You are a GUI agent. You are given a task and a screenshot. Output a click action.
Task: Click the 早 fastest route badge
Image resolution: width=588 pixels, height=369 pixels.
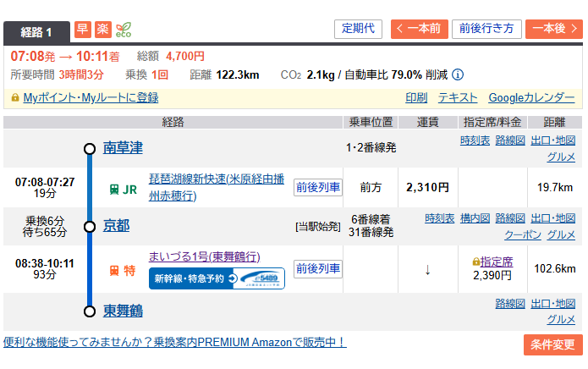[x=83, y=30]
